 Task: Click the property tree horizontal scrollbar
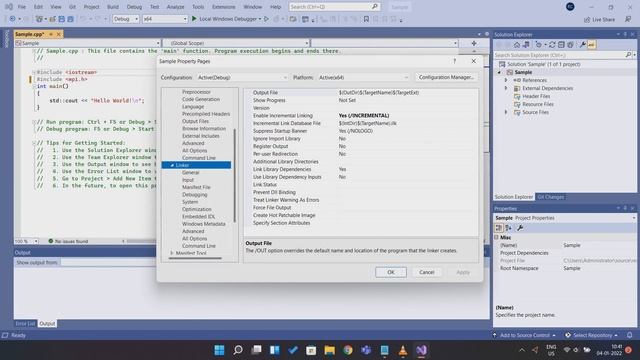click(x=195, y=258)
